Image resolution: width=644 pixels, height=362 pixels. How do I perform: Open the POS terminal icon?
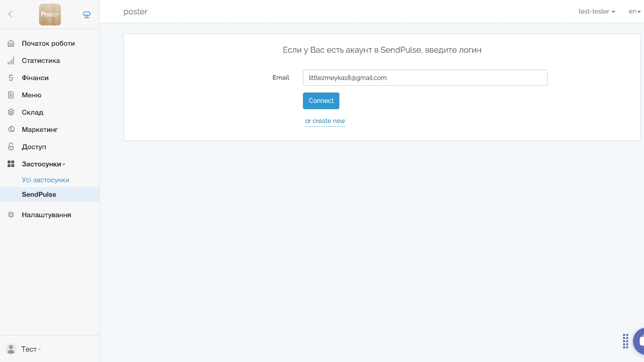tap(87, 14)
